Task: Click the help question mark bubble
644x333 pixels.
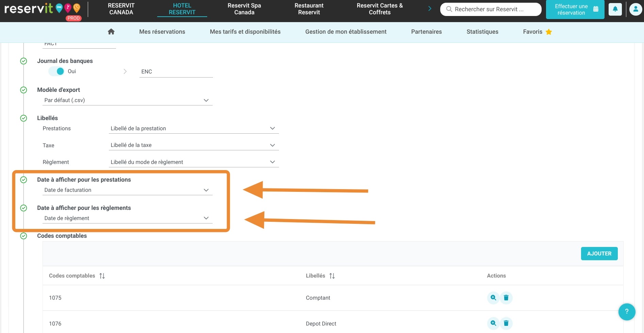Action: [627, 312]
